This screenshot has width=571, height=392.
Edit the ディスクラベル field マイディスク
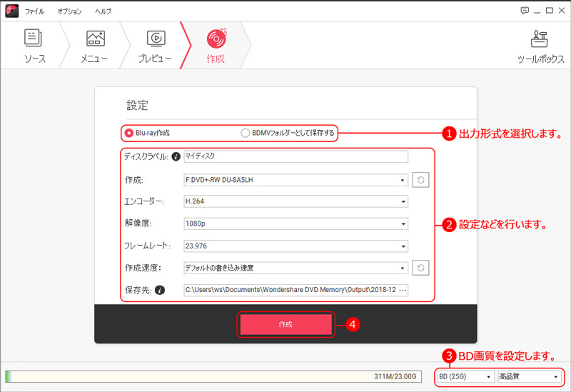pos(295,156)
